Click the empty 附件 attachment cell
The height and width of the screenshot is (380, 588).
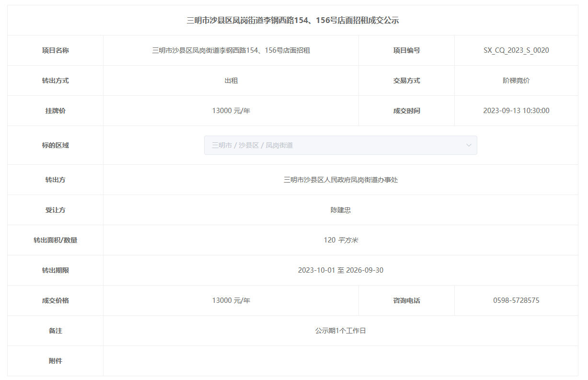[x=340, y=361]
